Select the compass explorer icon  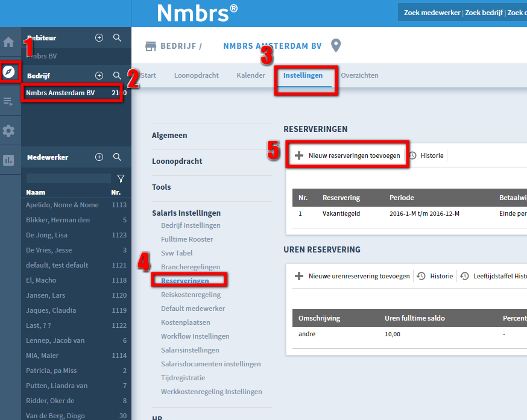pos(8,71)
